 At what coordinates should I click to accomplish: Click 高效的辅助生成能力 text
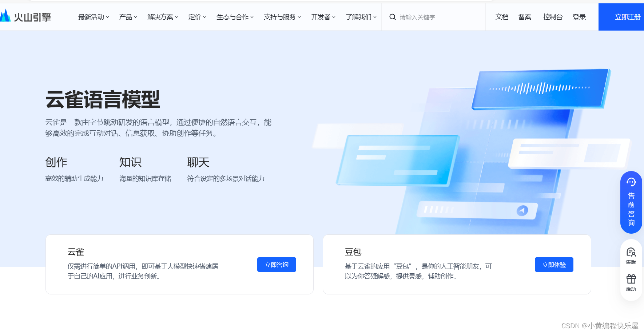(74, 179)
